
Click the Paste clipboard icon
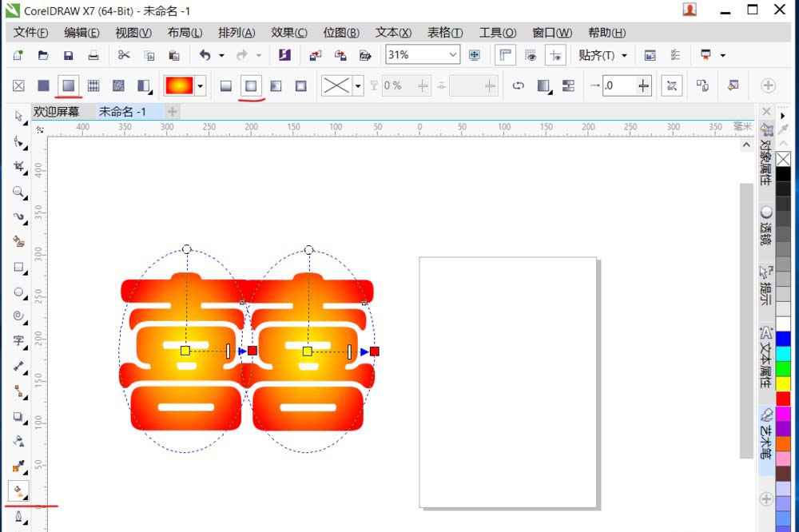[174, 55]
